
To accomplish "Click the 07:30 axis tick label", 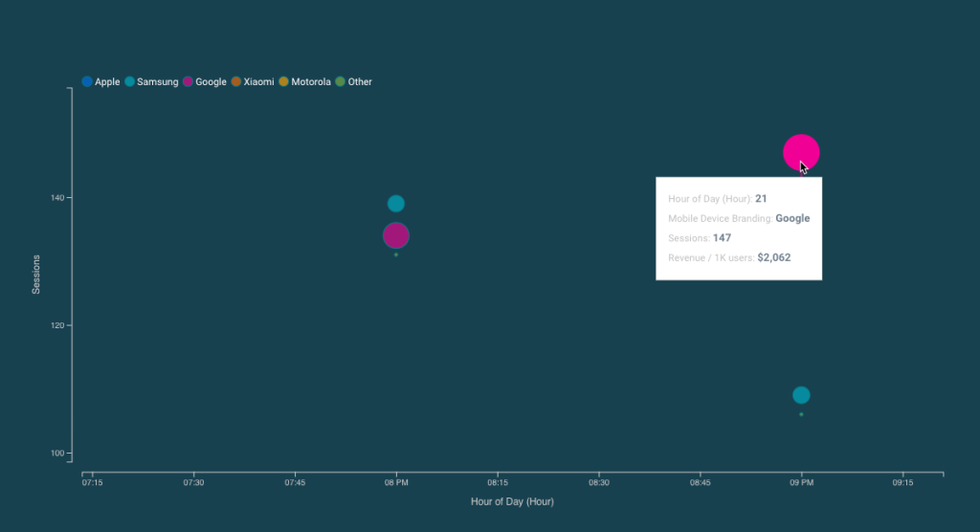I will [193, 482].
